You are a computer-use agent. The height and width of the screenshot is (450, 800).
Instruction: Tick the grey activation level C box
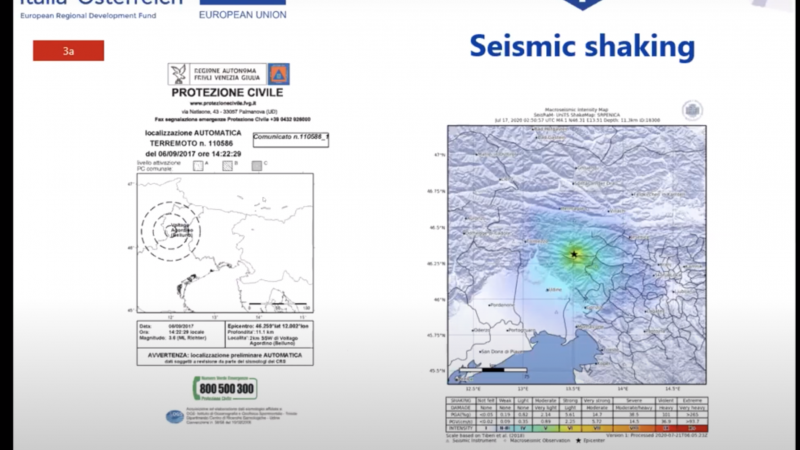coord(257,166)
